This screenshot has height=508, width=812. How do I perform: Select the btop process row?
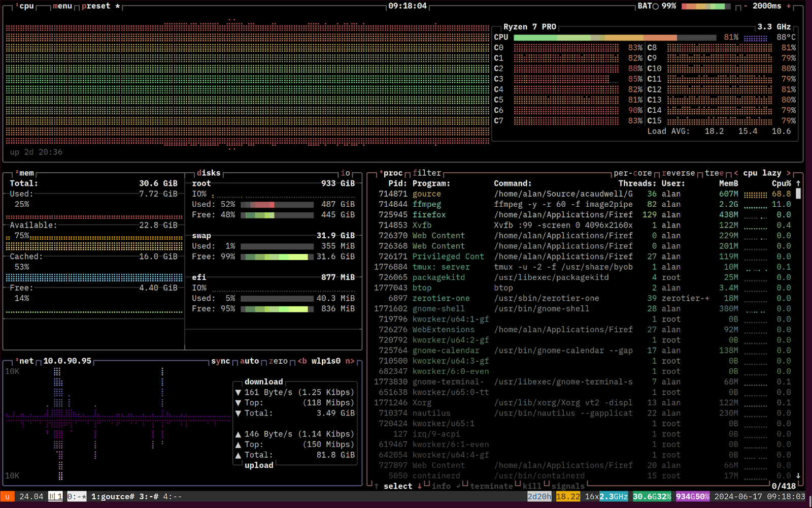(584, 288)
